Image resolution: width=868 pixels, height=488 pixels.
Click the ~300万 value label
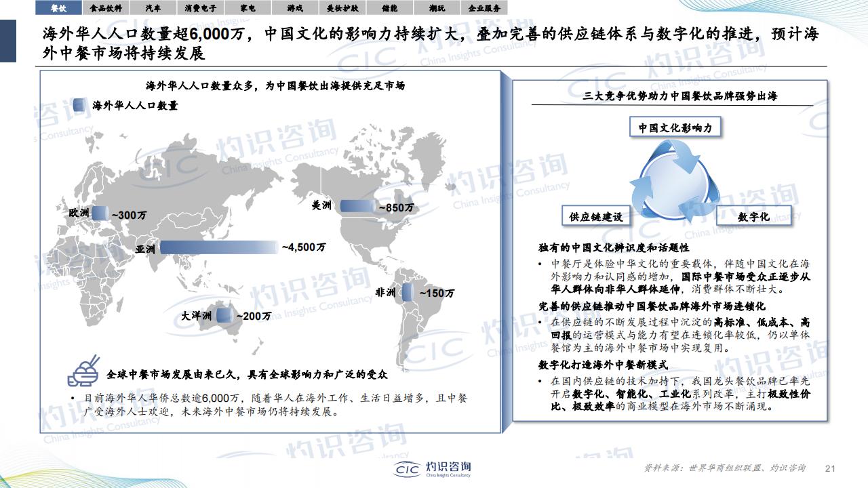pyautogui.click(x=129, y=215)
